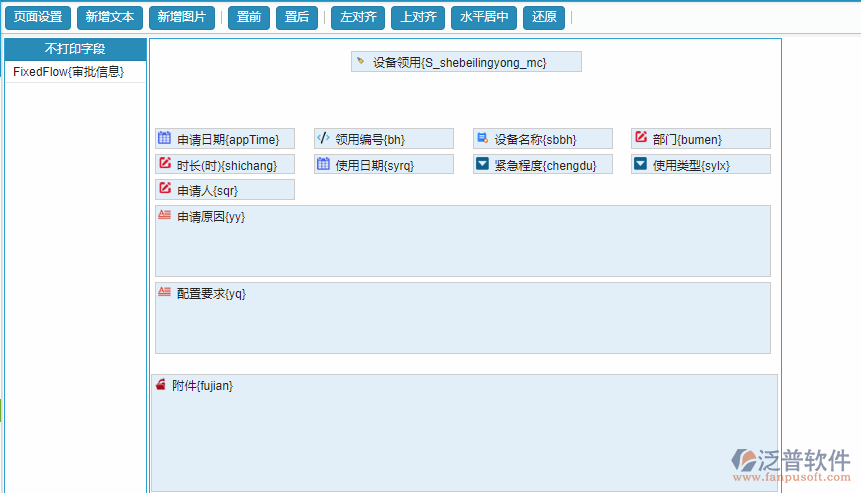Click the calendar icon beside 申请日期
Image resolution: width=861 pixels, height=493 pixels.
[165, 138]
